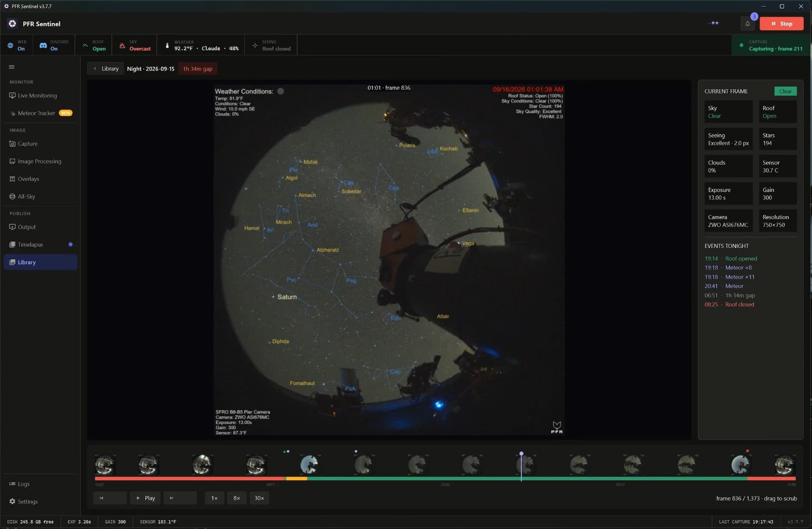The width and height of the screenshot is (812, 529).
Task: Click the timeline scrubber playhead
Action: tap(521, 454)
